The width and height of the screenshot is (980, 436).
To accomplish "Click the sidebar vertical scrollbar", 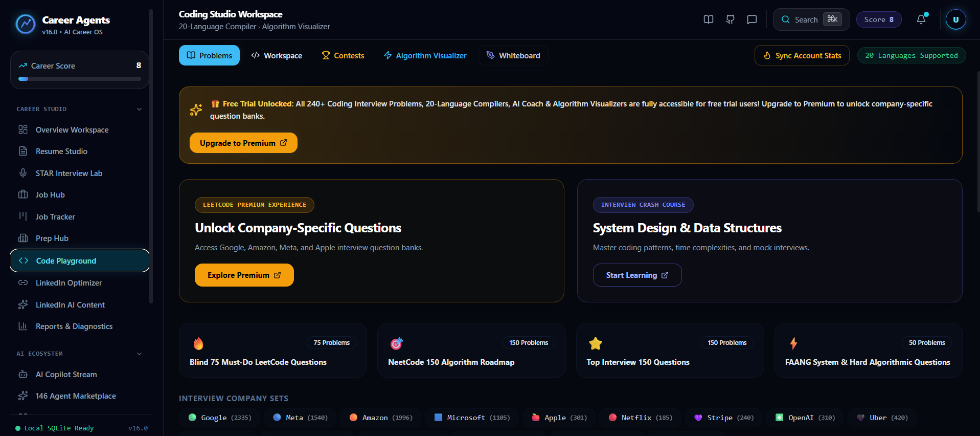I will pos(151,156).
